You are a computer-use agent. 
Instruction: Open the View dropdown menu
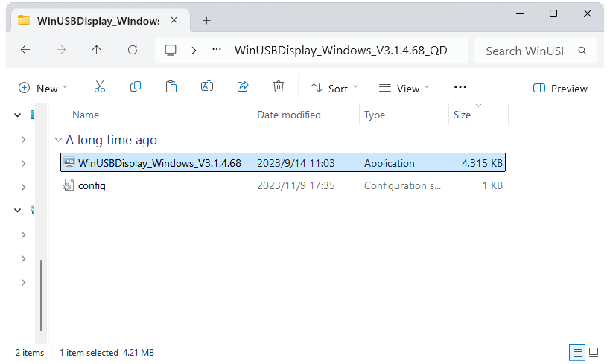(x=404, y=88)
